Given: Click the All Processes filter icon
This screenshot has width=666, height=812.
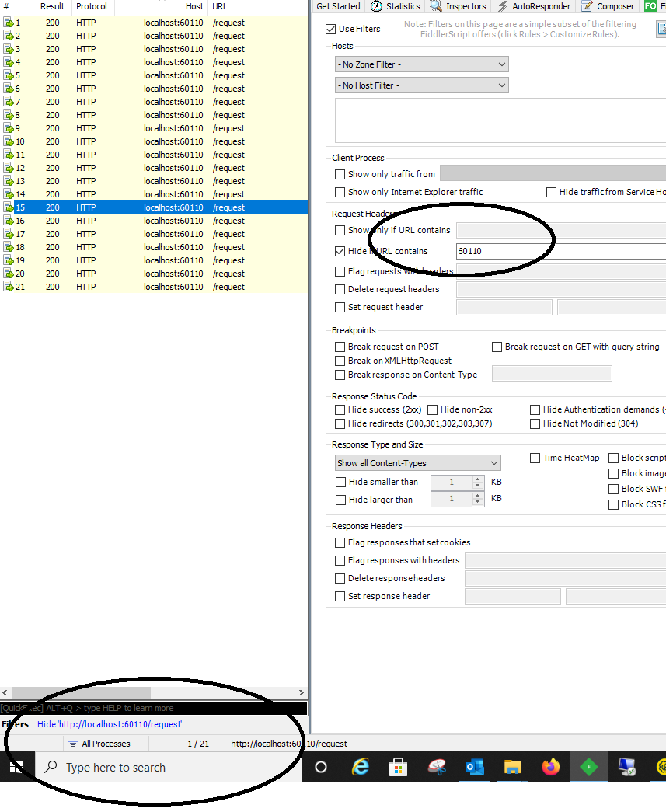Looking at the screenshot, I should [x=73, y=744].
